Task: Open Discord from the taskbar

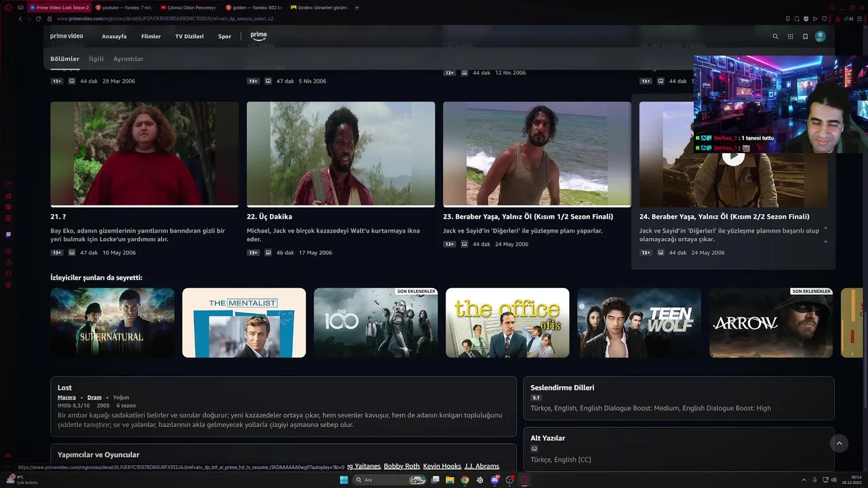Action: pos(495,480)
